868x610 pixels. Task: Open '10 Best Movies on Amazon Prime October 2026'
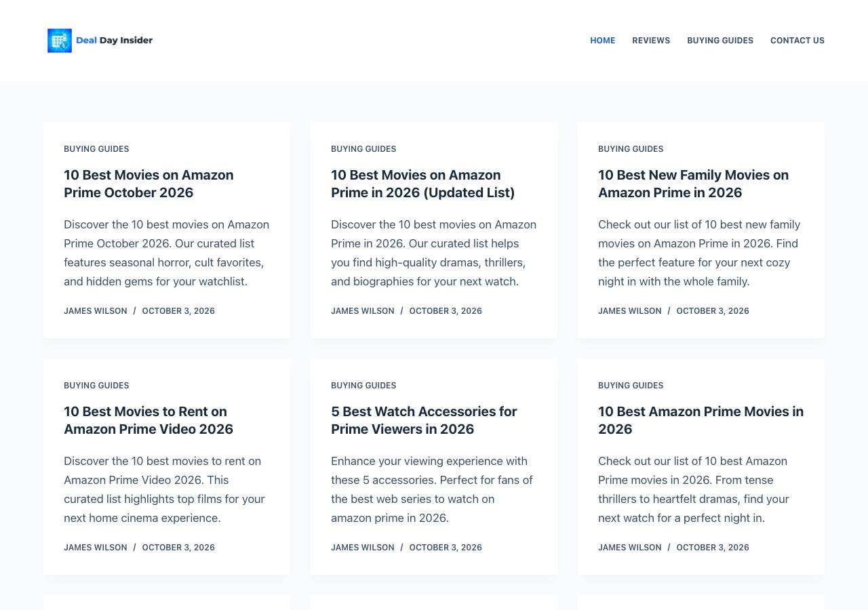[x=149, y=184]
